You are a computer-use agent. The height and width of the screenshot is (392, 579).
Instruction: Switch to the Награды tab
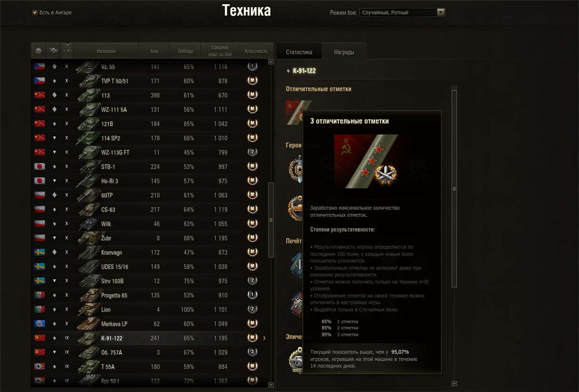(x=344, y=52)
